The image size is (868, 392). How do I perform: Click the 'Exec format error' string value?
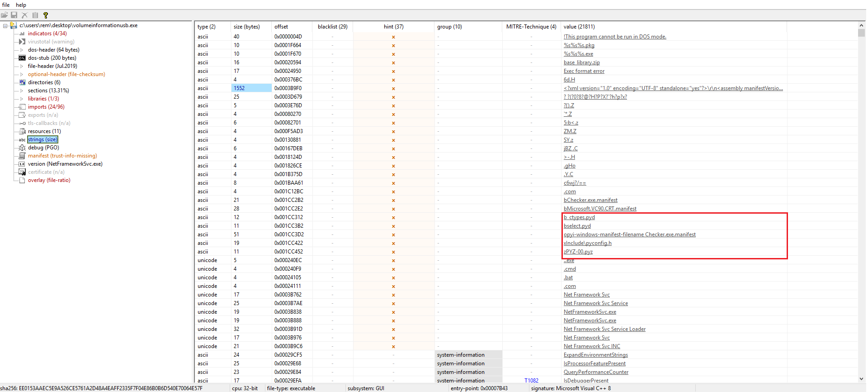[584, 71]
